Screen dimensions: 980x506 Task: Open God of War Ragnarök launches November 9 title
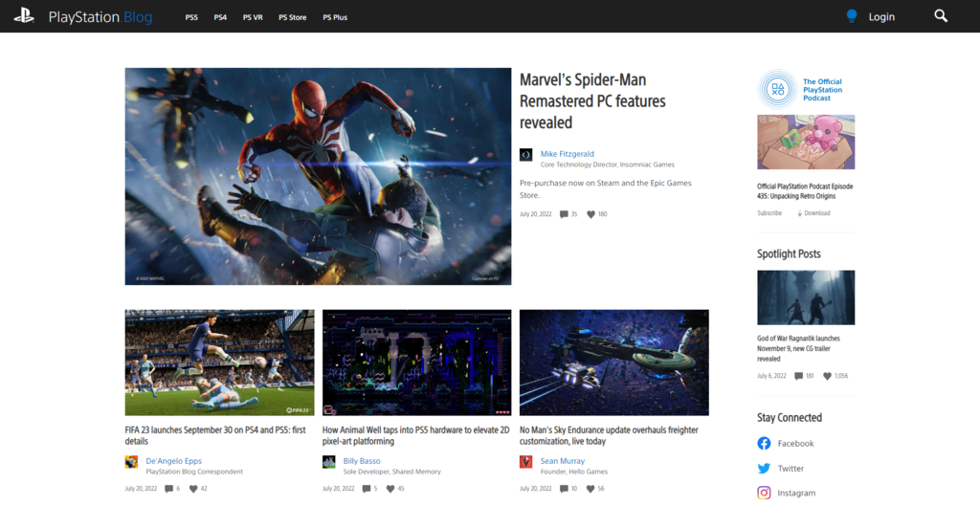pyautogui.click(x=798, y=348)
